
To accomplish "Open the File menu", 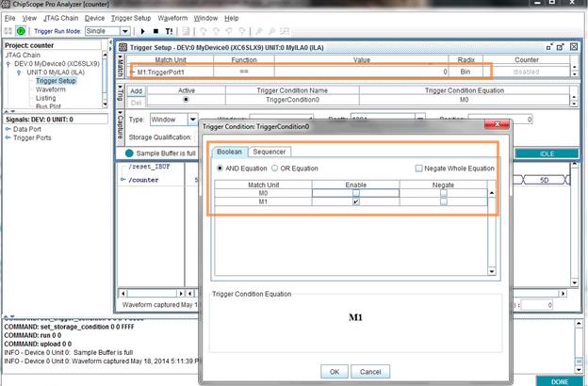I will coord(9,18).
